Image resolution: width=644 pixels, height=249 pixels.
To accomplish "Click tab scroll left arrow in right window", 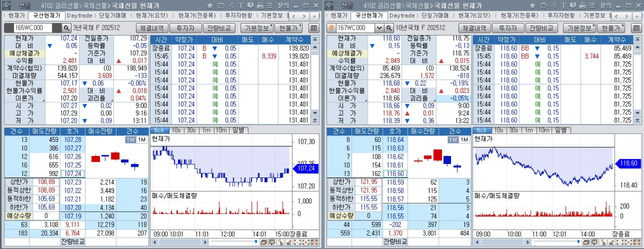I will tap(617, 16).
